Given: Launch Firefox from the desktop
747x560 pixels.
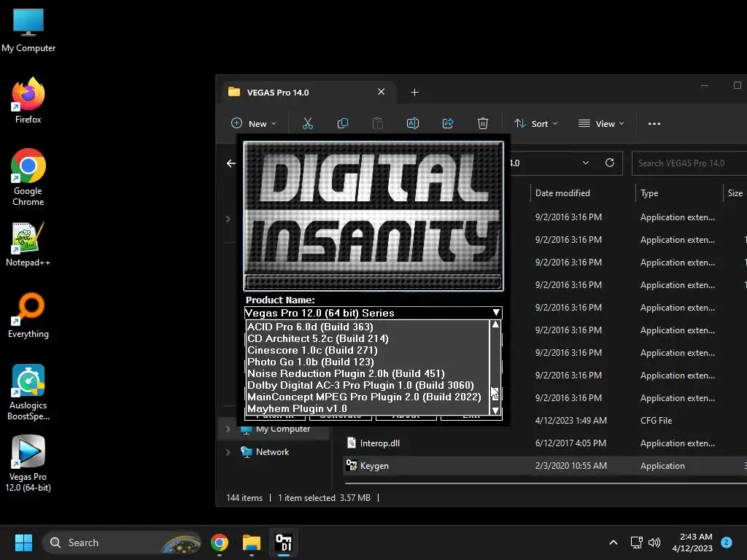Looking at the screenshot, I should (28, 101).
